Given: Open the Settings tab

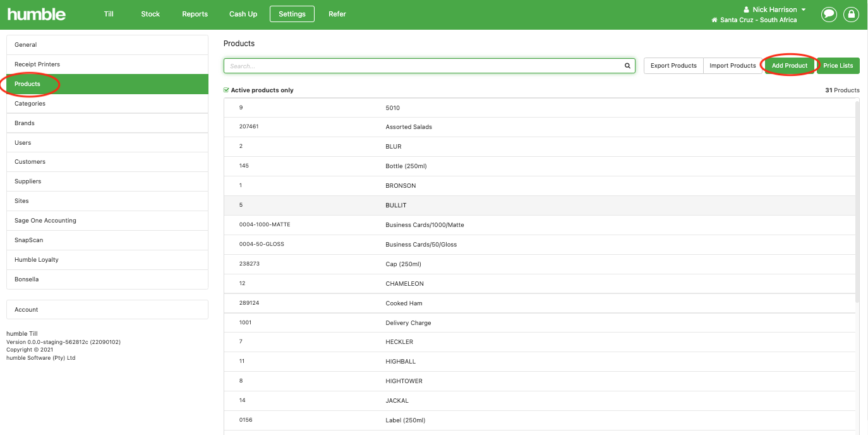Looking at the screenshot, I should [292, 14].
